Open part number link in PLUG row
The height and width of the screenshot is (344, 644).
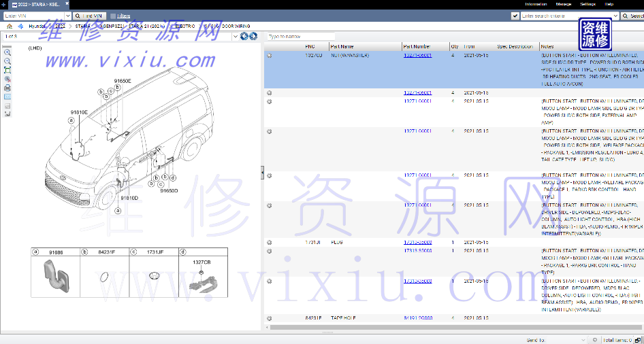click(x=417, y=242)
